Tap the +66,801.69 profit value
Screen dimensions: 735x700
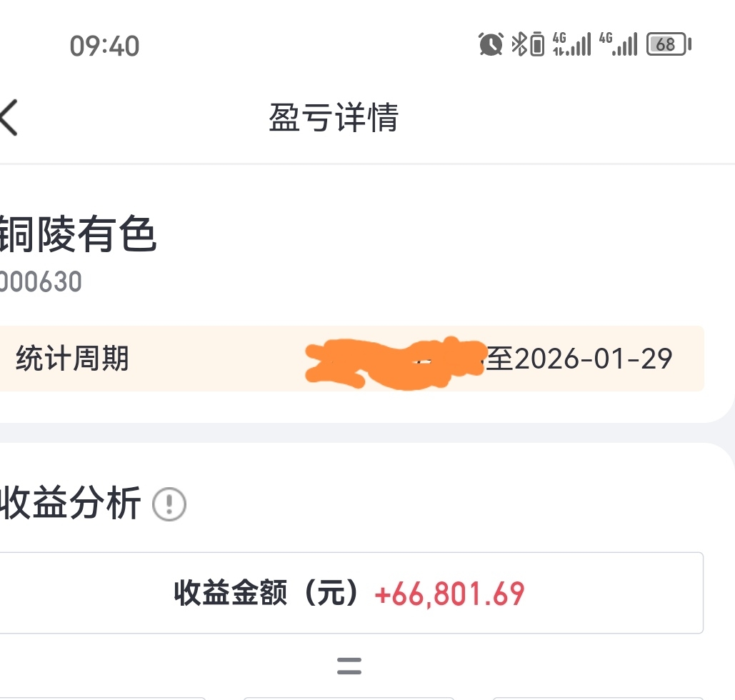449,594
